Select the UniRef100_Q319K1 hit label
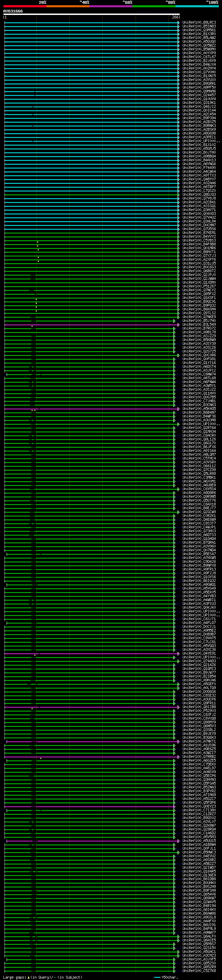222x980 pixels. click(x=199, y=103)
